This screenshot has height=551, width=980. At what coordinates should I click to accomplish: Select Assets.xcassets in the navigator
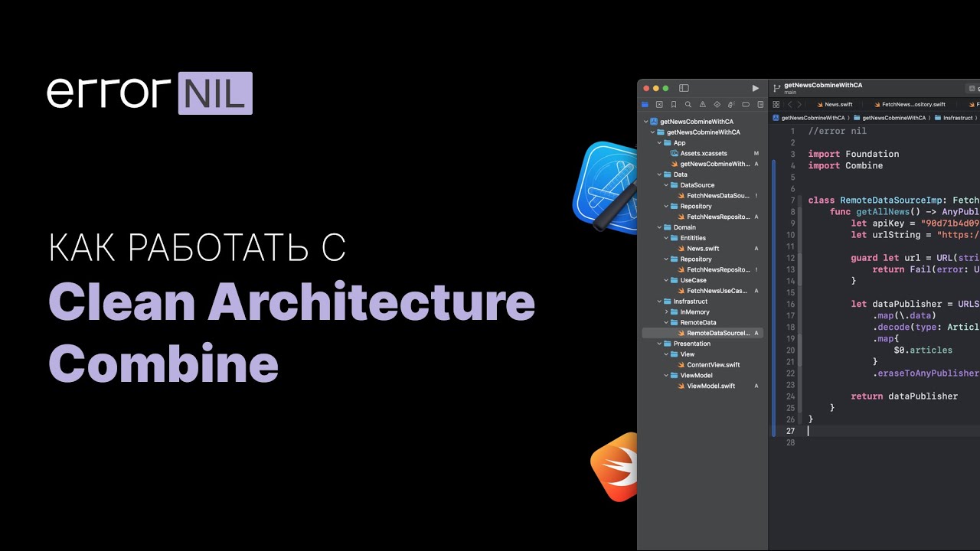[x=704, y=153]
